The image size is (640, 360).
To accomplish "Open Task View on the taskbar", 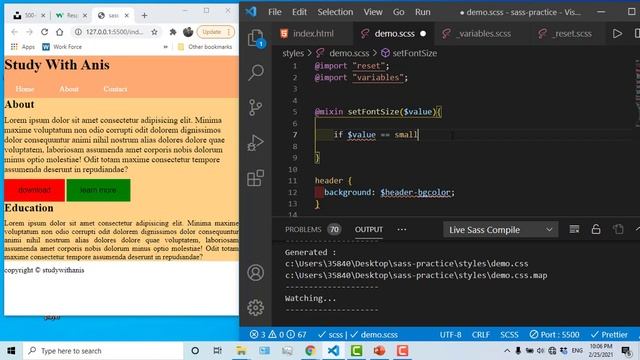I will [x=218, y=351].
